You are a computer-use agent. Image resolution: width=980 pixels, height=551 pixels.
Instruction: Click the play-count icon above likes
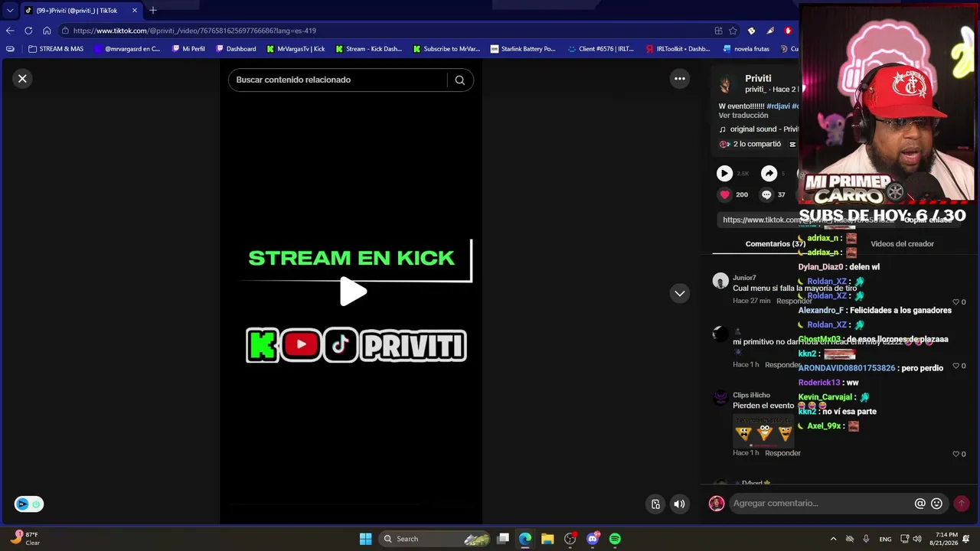724,174
